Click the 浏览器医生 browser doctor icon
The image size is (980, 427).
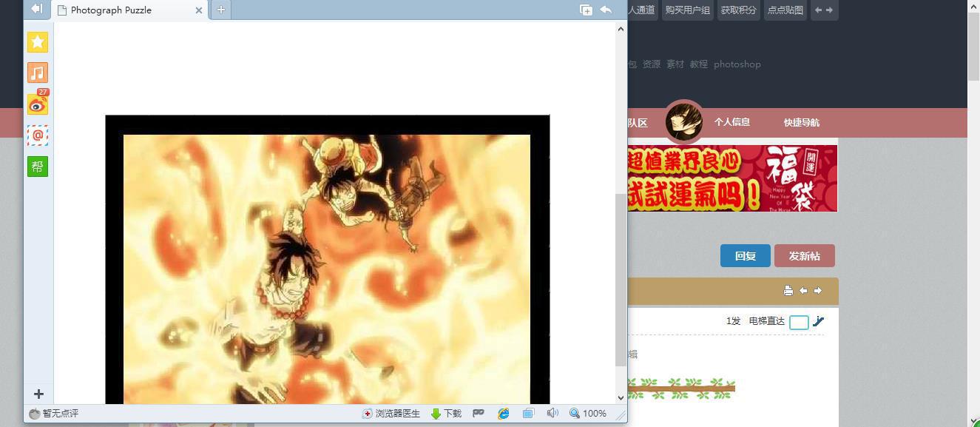391,414
